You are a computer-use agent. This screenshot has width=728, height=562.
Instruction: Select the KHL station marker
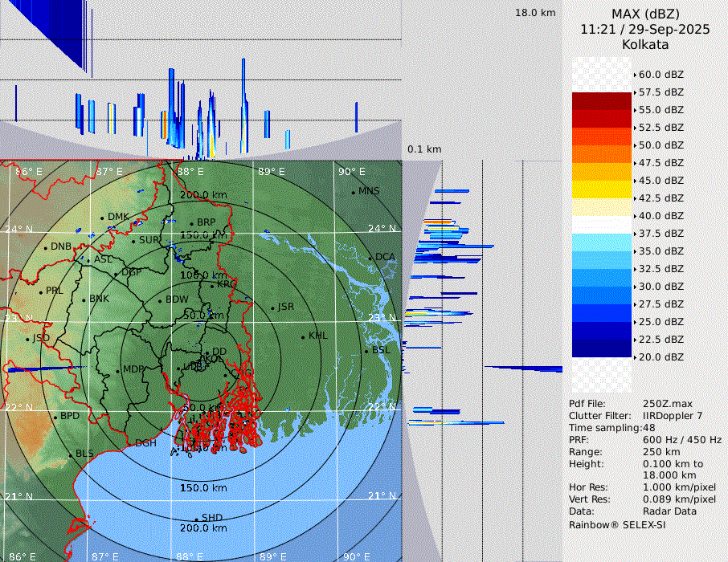click(303, 336)
